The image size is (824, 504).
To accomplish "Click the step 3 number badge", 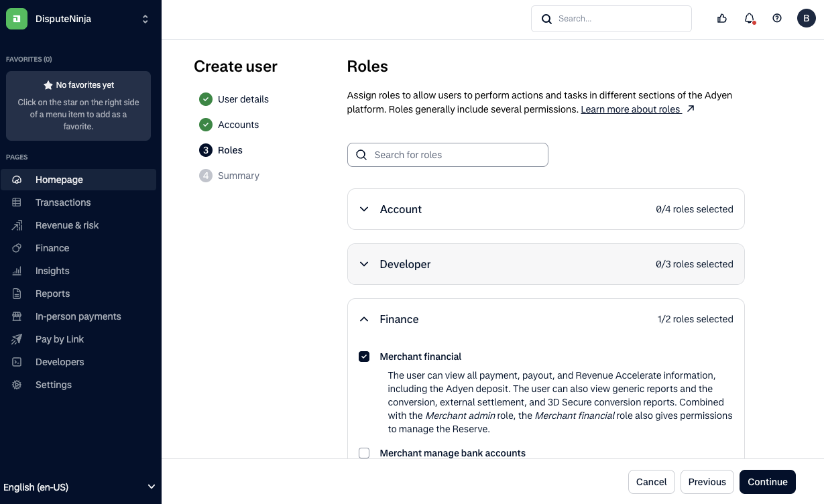I will pyautogui.click(x=206, y=150).
